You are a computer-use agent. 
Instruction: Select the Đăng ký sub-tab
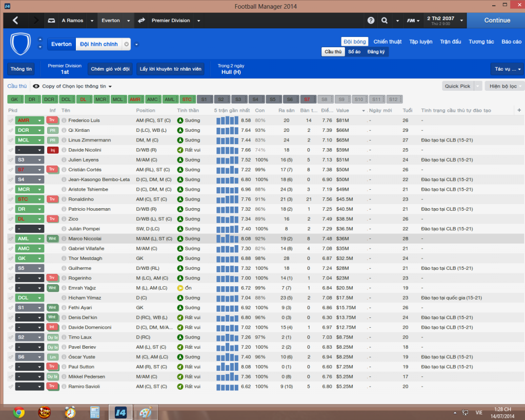(376, 52)
